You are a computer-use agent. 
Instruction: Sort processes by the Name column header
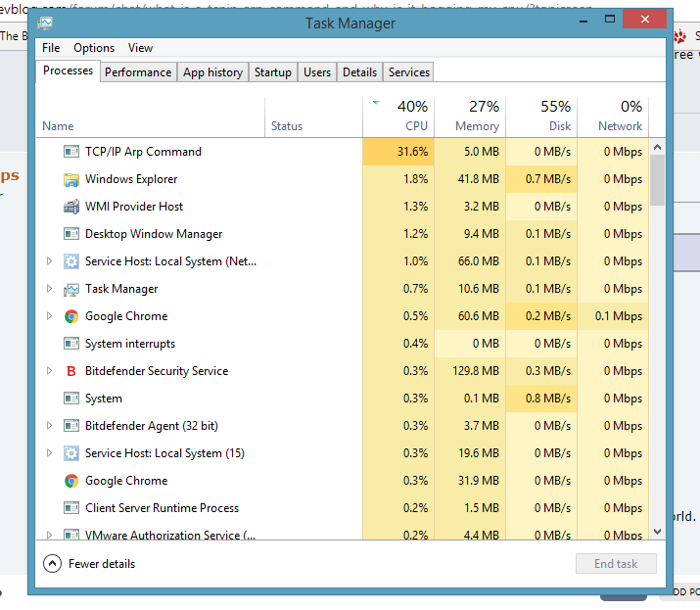pyautogui.click(x=151, y=117)
